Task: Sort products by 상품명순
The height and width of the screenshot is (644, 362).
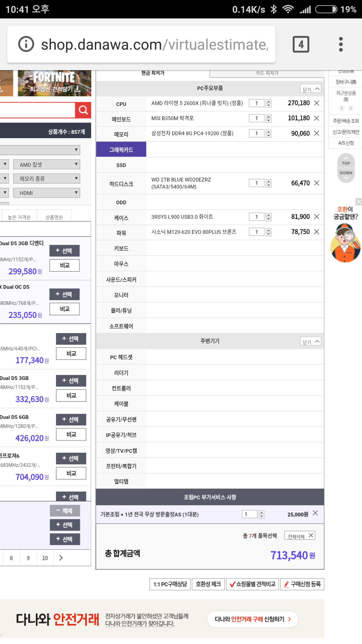Action: tap(54, 217)
